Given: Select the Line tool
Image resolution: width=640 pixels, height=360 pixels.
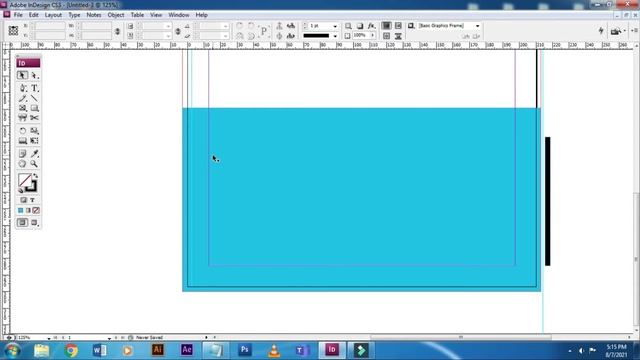Looking at the screenshot, I should coord(34,98).
